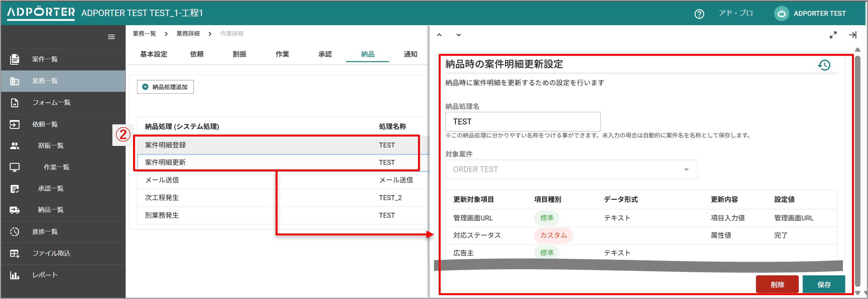Open the 納品一覧 truck icon
Screen dimensions: 868x299
pyautogui.click(x=14, y=210)
